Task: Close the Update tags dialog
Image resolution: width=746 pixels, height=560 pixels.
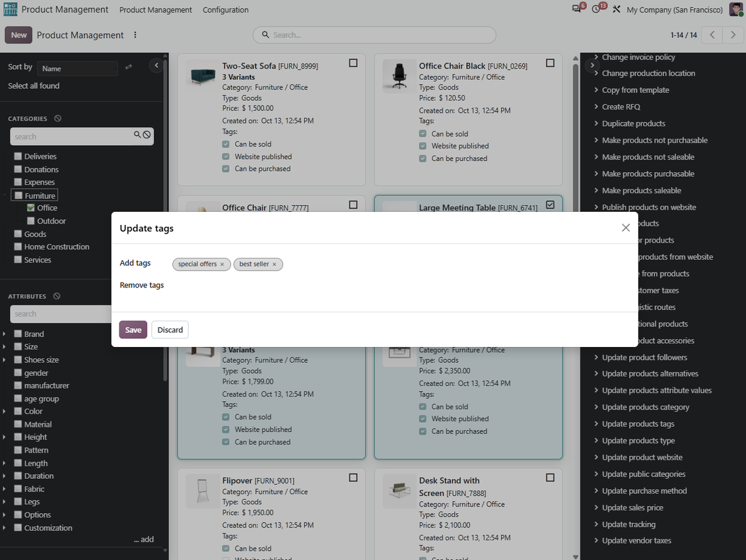Action: (x=626, y=228)
